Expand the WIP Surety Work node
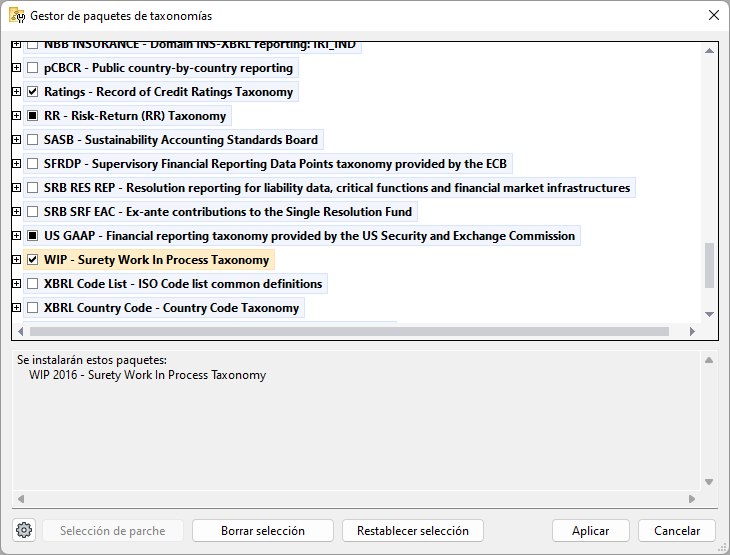The height and width of the screenshot is (555, 730). click(x=16, y=259)
